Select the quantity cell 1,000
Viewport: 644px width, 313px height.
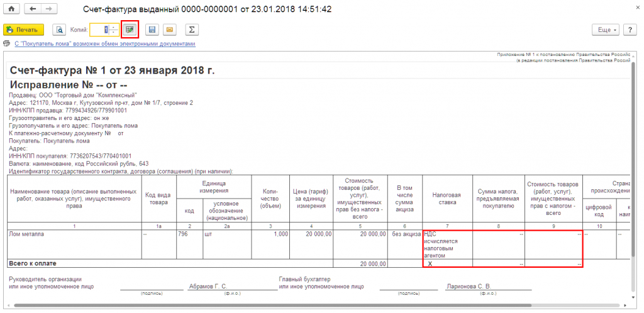click(x=270, y=244)
